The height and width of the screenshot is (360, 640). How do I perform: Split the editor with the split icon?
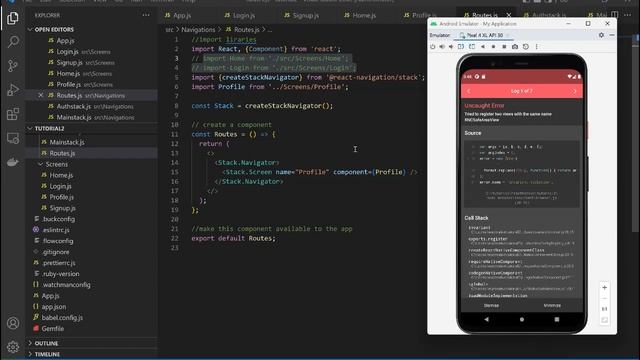pyautogui.click(x=615, y=15)
